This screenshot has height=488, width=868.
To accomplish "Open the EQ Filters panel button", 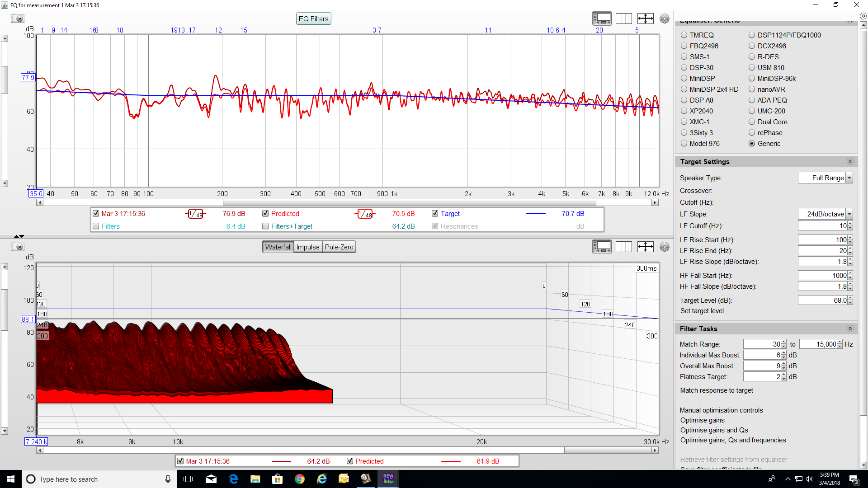I will click(313, 19).
